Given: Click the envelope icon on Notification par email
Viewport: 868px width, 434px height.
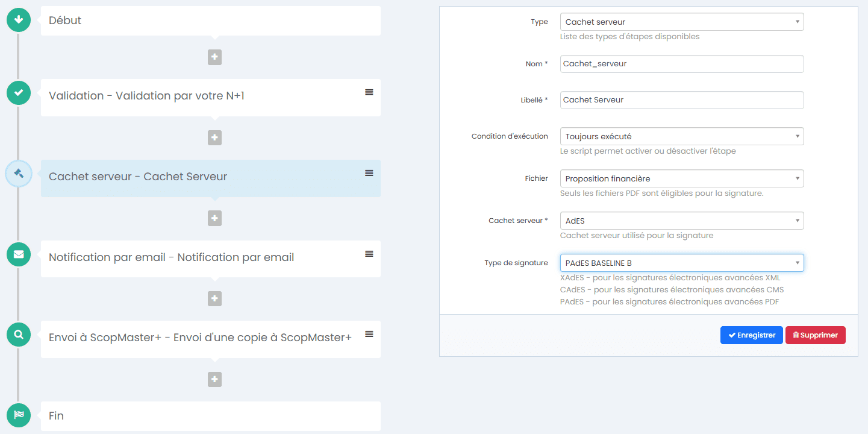Looking at the screenshot, I should coord(18,254).
